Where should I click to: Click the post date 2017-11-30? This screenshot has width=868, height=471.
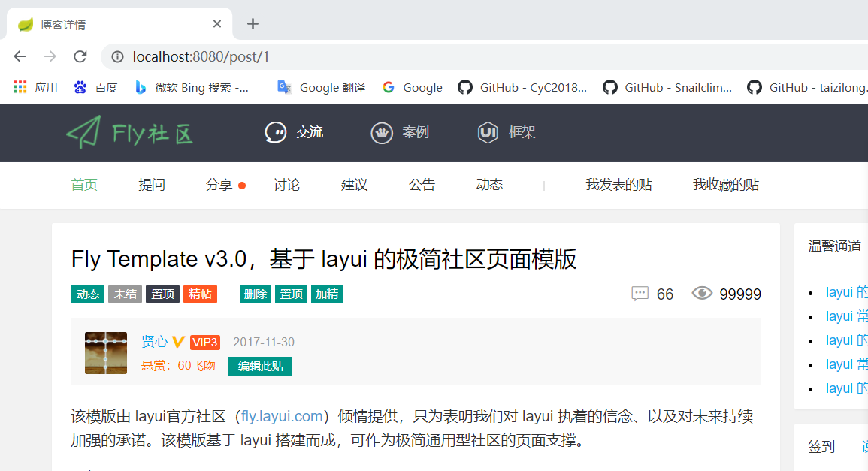[x=264, y=342]
